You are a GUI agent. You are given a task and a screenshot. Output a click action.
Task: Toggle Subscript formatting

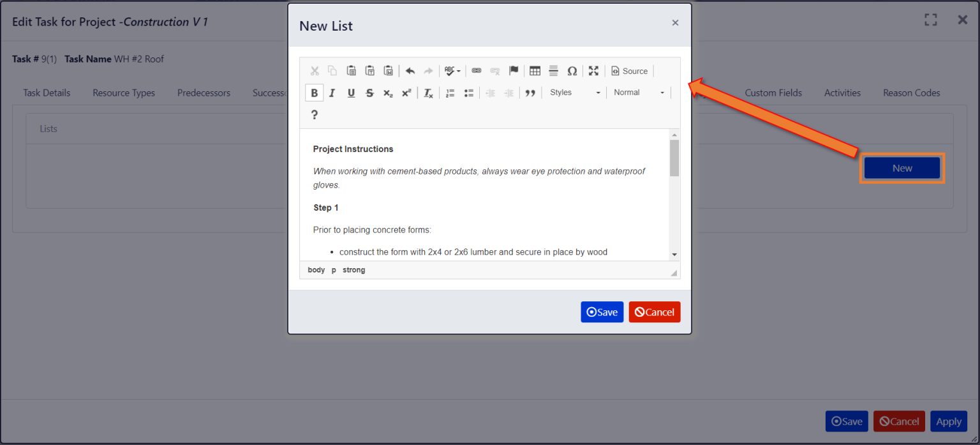point(388,93)
